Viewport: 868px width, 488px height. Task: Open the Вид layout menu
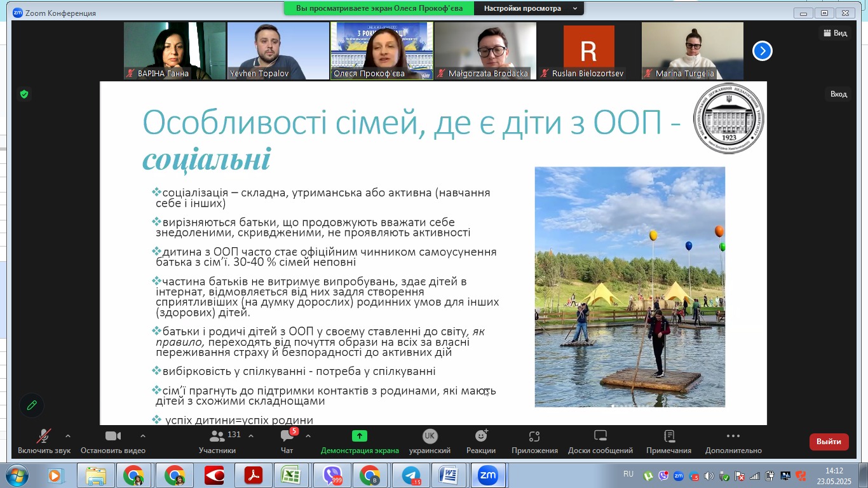(x=835, y=33)
